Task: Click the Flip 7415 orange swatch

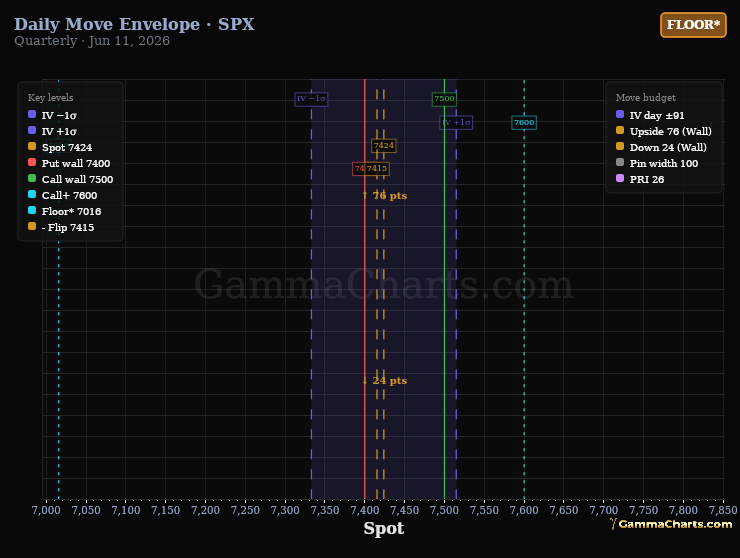Action: pos(32,227)
